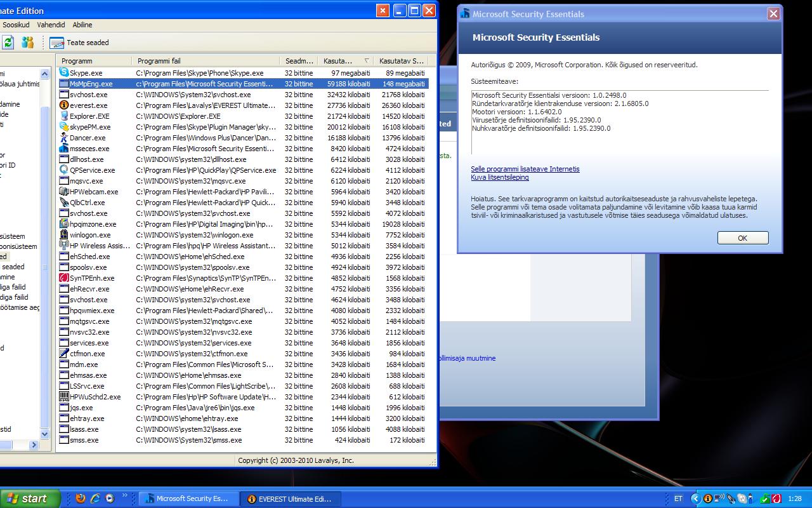812x508 pixels.
Task: Click the two-people users toolbar icon
Action: (x=27, y=43)
